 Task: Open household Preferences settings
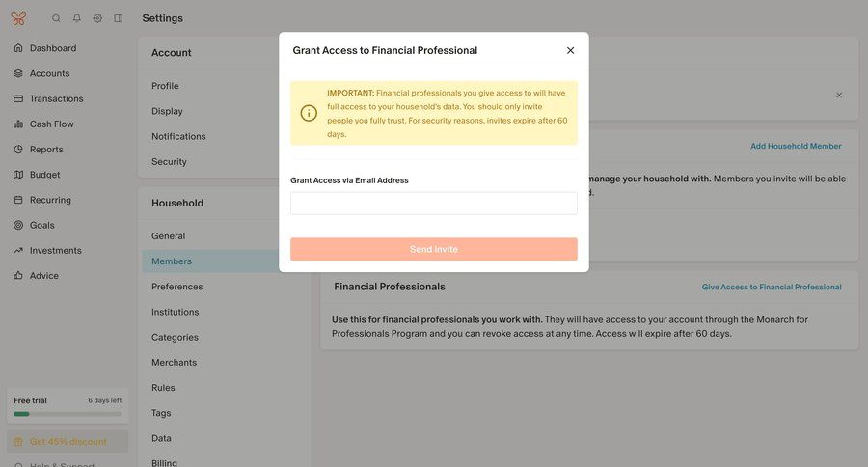tap(176, 287)
